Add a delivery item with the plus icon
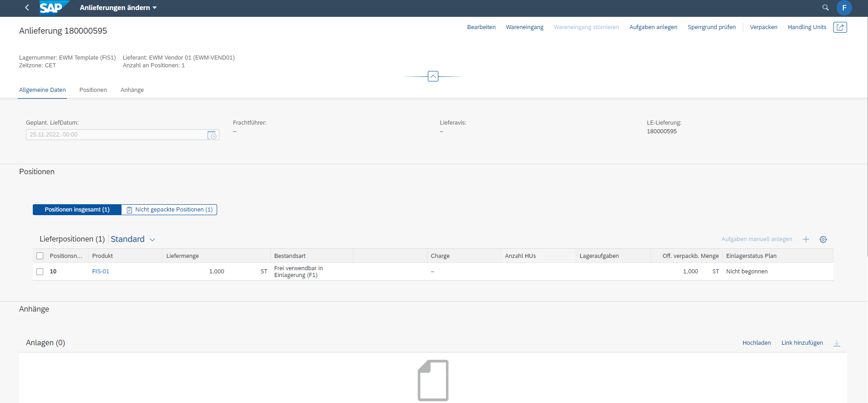Viewport: 868px width, 403px height. [x=806, y=239]
